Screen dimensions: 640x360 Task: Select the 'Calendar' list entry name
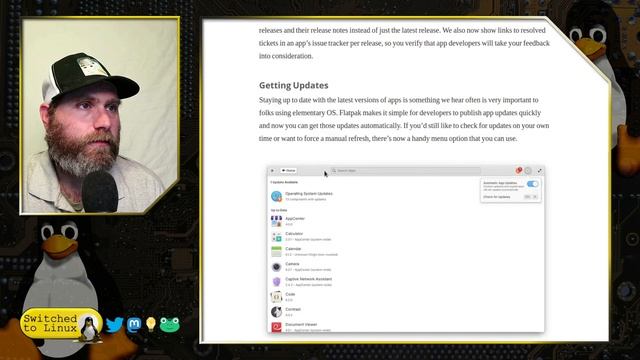click(x=293, y=249)
